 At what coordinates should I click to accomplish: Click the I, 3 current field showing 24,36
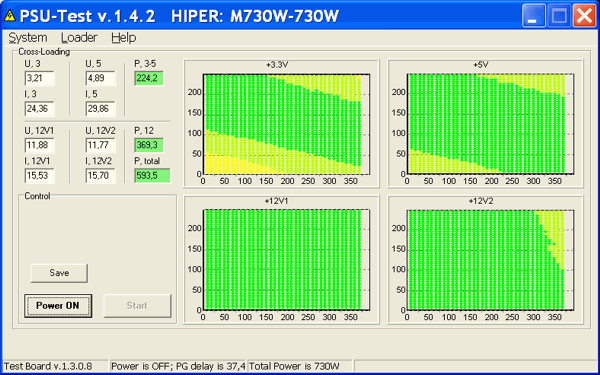pos(39,109)
